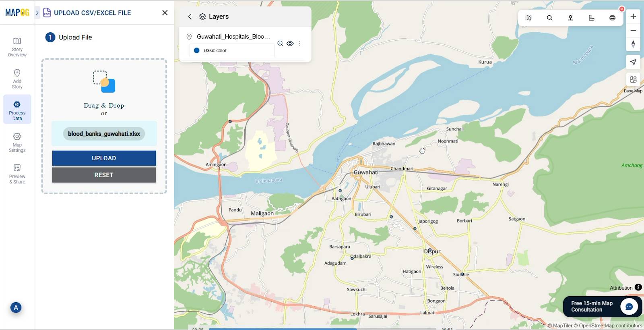
Task: Open Map Settings in the sidebar
Action: coord(17,142)
